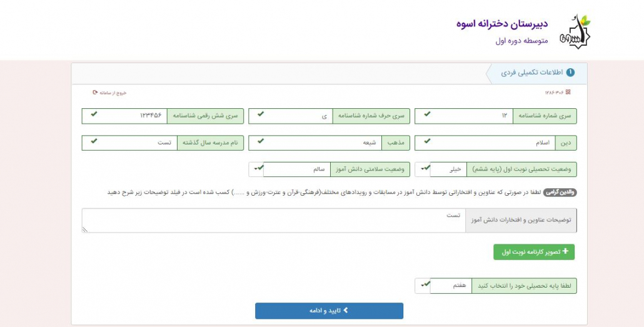Click the 'سری شماره شناسنامه' input field
The image size is (644, 327).
pos(464,116)
